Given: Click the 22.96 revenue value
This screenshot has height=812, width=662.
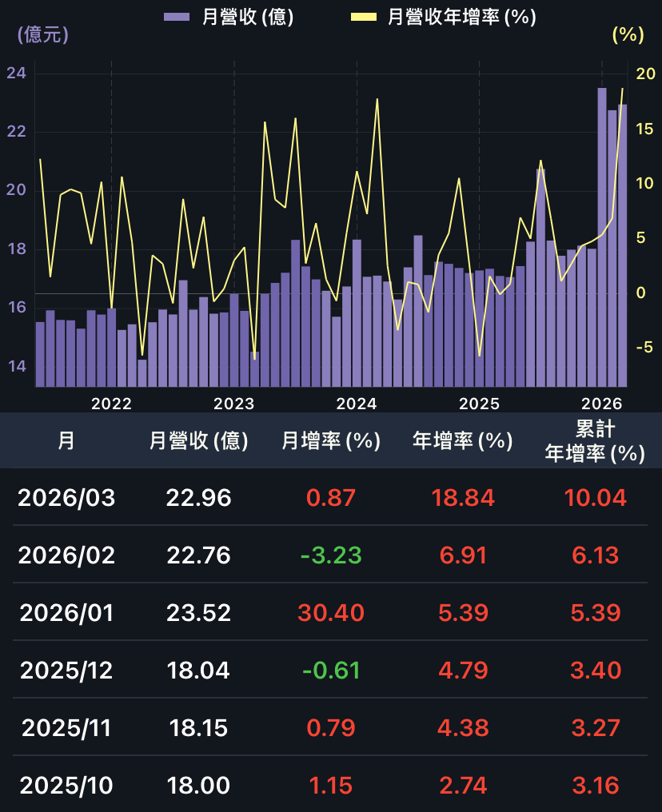Looking at the screenshot, I should [x=199, y=498].
